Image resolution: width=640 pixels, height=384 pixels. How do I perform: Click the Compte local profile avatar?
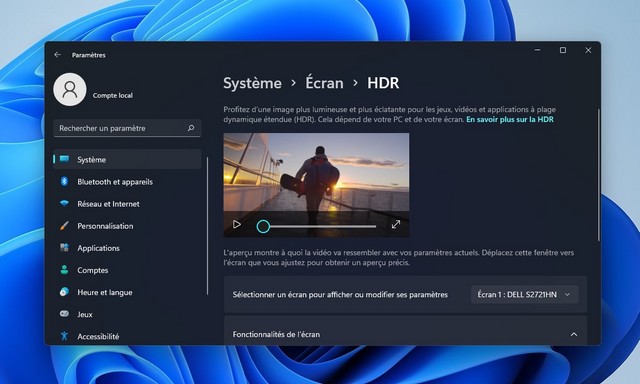(x=70, y=89)
